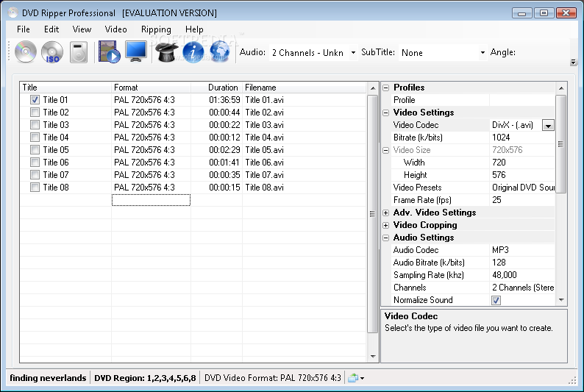Click the Profile value field
The height and width of the screenshot is (392, 584).
pyautogui.click(x=522, y=100)
